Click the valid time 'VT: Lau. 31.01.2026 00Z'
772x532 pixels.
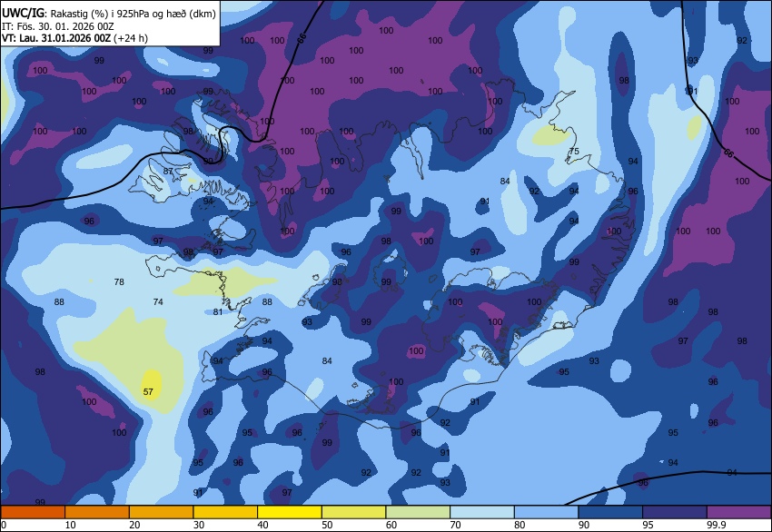coord(56,38)
